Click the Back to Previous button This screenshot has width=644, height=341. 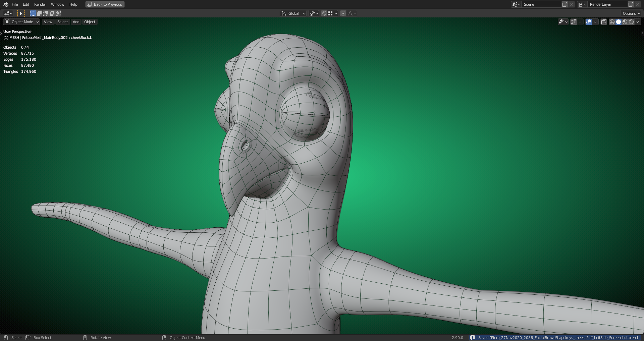(105, 4)
